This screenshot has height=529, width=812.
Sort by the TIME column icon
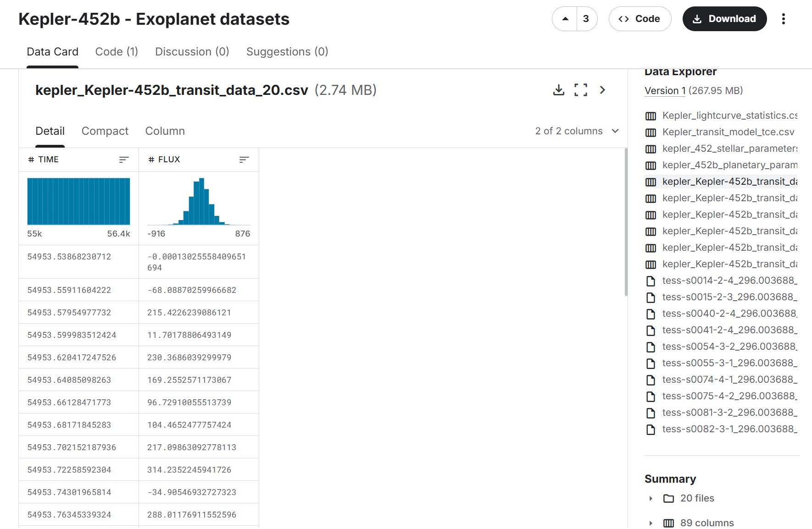[x=124, y=160]
